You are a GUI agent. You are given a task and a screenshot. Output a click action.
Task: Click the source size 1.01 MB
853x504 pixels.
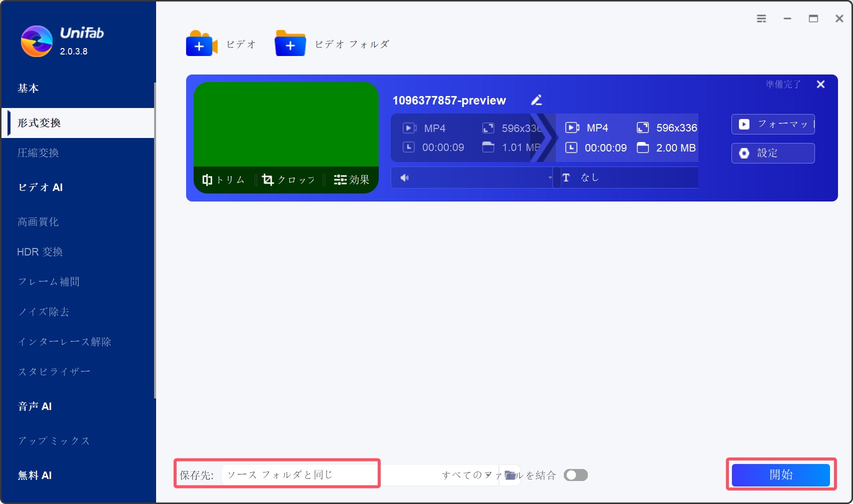tap(521, 147)
